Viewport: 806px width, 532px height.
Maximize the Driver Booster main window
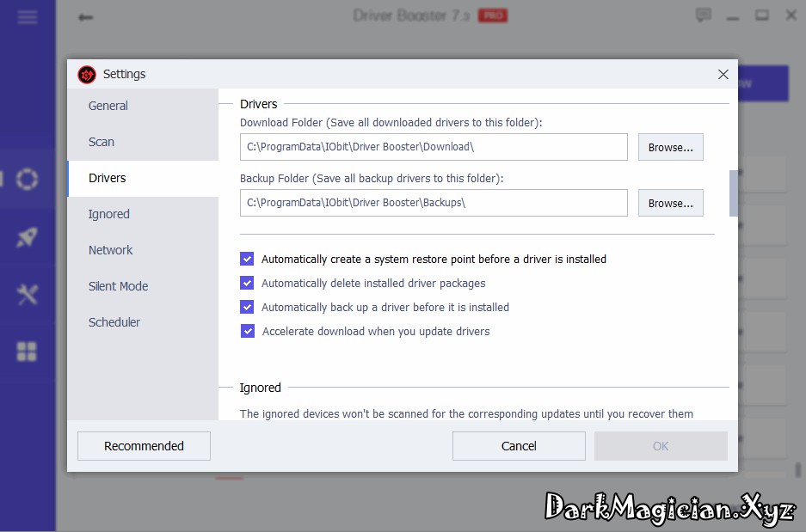point(762,15)
